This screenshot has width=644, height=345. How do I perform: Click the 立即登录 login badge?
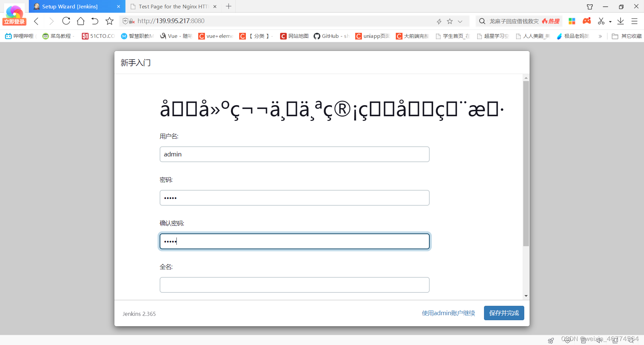pyautogui.click(x=14, y=22)
